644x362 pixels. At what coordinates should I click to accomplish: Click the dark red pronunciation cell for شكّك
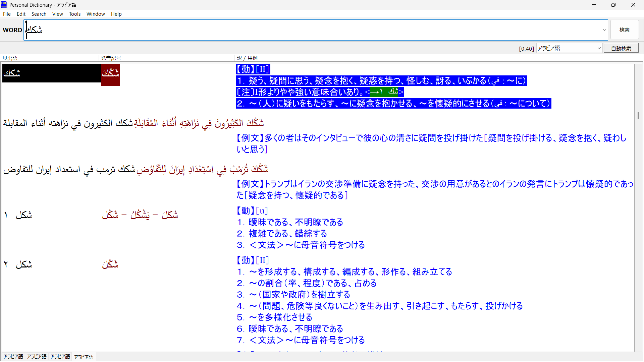point(110,75)
